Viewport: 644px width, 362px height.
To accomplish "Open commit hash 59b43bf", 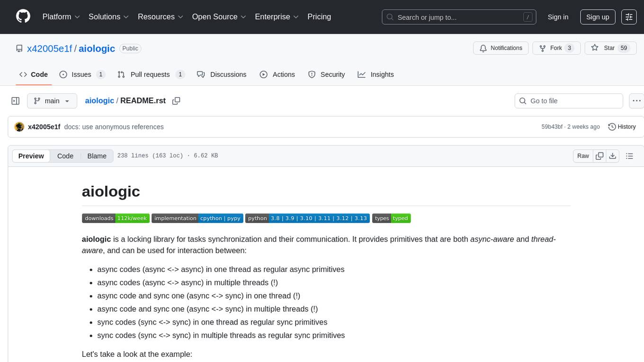I will pos(552,127).
